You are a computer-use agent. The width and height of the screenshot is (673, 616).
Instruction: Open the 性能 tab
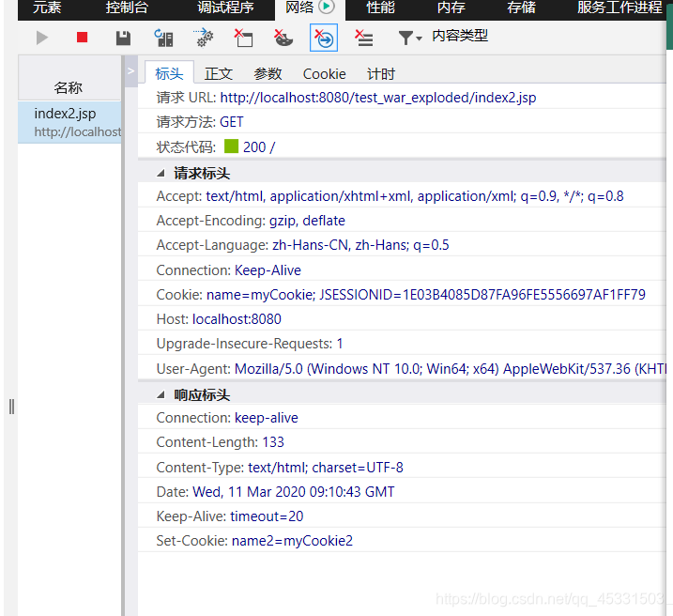point(380,8)
